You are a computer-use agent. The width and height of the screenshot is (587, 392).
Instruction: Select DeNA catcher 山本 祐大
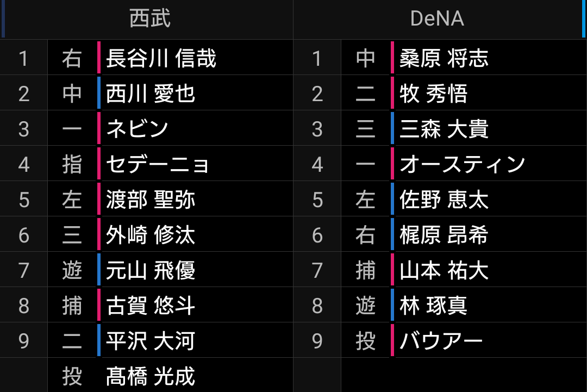[x=444, y=270]
